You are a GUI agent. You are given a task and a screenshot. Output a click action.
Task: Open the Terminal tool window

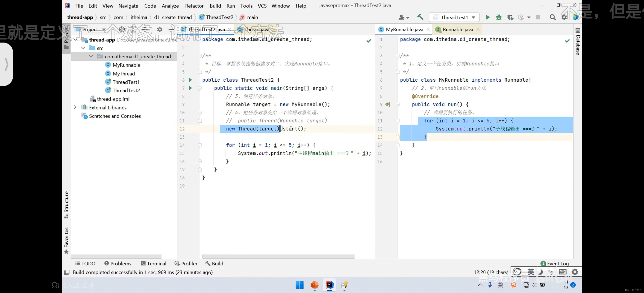(x=153, y=263)
